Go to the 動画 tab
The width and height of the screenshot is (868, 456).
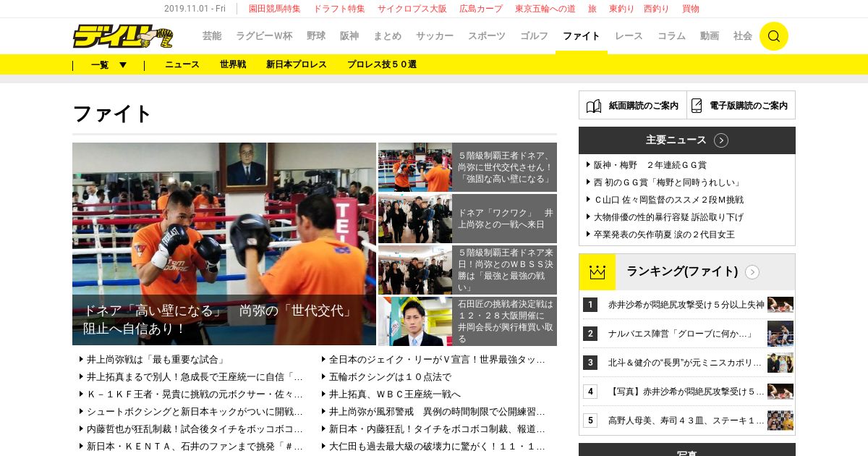[710, 35]
